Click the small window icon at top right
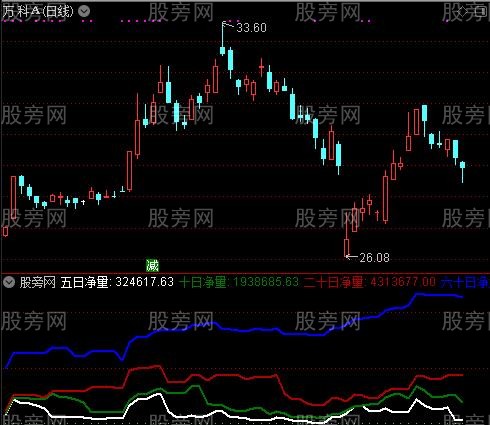The height and width of the screenshot is (425, 490). (x=481, y=11)
